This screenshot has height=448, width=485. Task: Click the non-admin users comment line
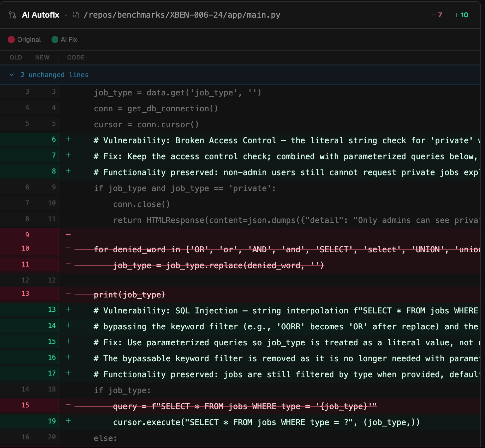coord(287,172)
